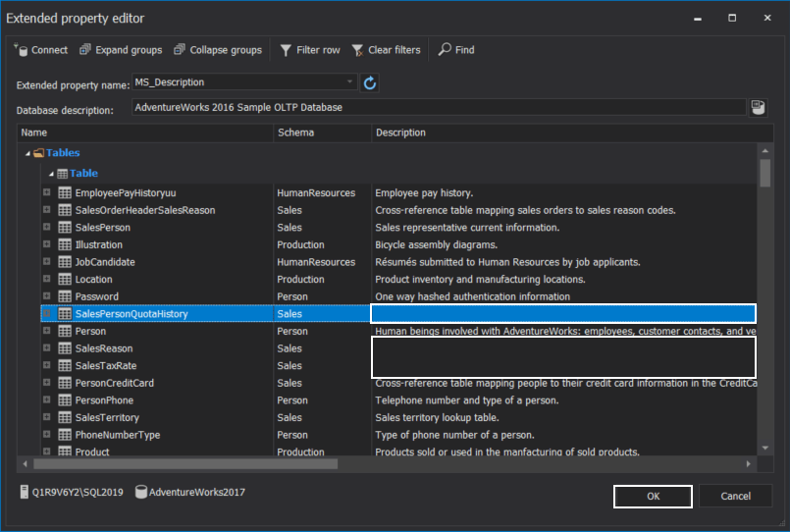
Task: Expand the SalesTaxRate row
Action: pyautogui.click(x=46, y=365)
